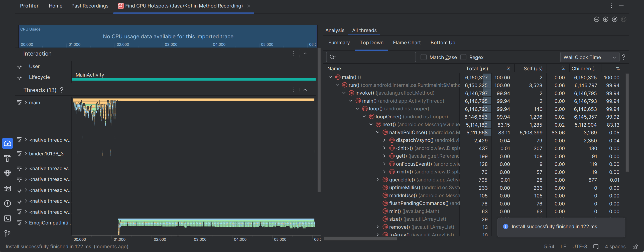Click the reorder handle for Lifecycle row

coord(20,77)
